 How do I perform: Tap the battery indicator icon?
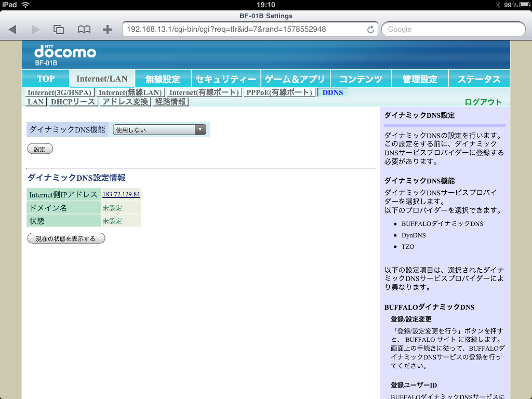[525, 5]
